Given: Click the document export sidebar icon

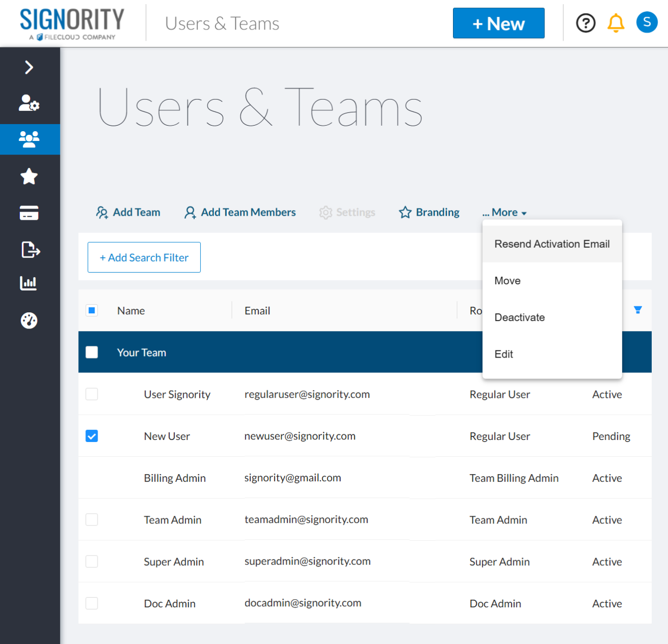Looking at the screenshot, I should point(30,250).
